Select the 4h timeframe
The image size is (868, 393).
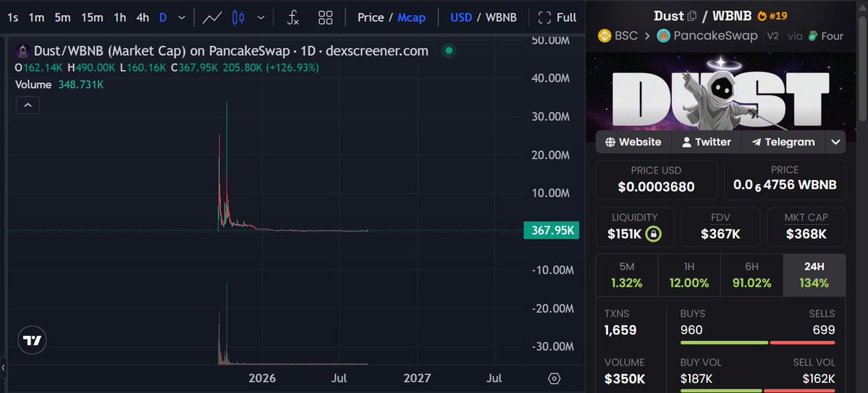tap(143, 17)
